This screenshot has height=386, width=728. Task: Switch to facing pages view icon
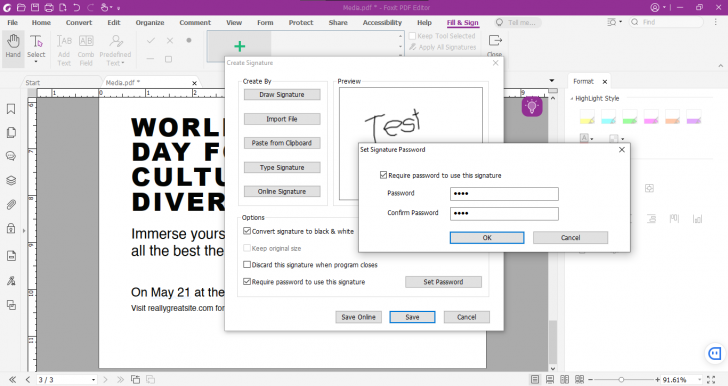(x=565, y=379)
